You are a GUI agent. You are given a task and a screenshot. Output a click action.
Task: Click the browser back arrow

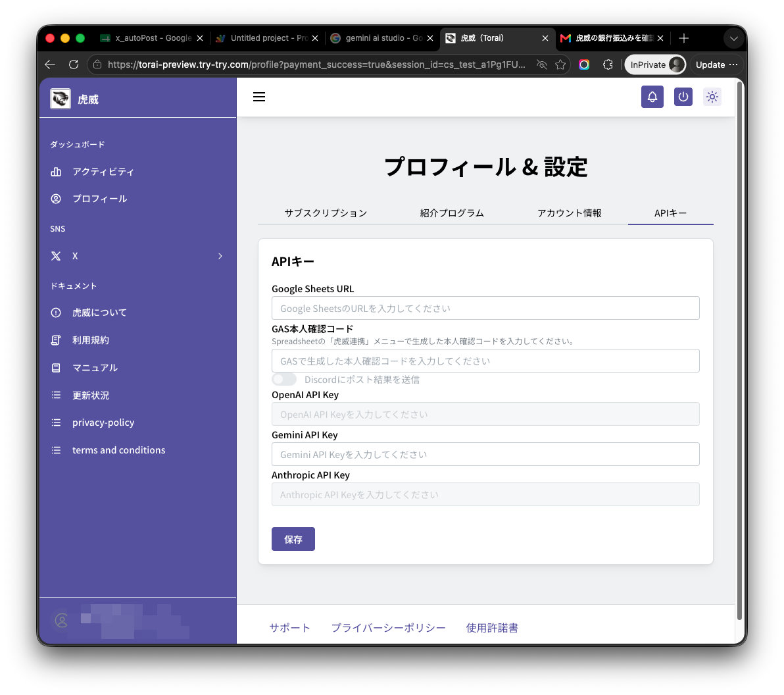point(49,64)
